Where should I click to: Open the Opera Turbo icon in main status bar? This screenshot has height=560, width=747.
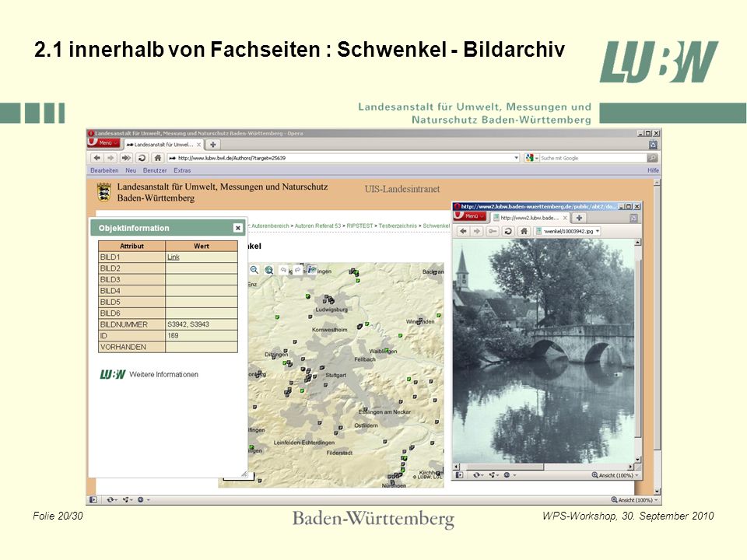click(x=142, y=500)
